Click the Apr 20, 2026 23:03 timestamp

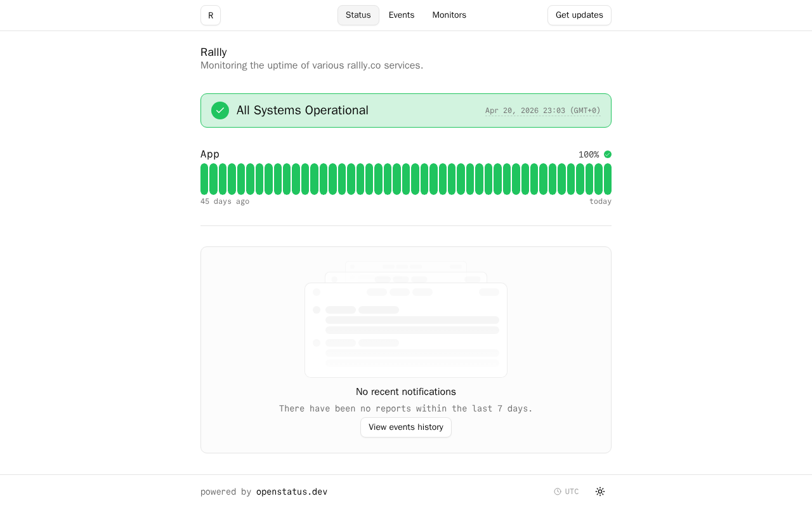coord(542,110)
